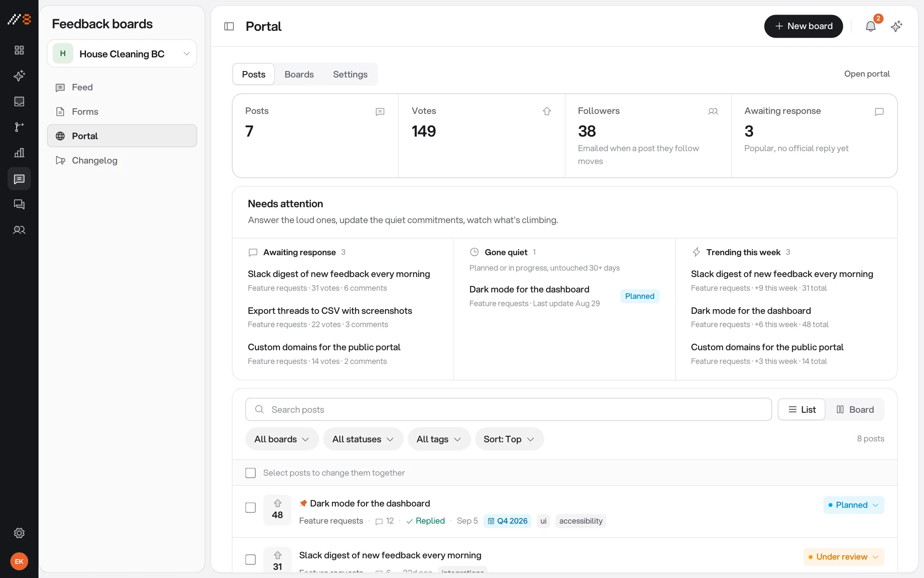
Task: Click the Q4 2026 roadmap tag
Action: pyautogui.click(x=507, y=521)
